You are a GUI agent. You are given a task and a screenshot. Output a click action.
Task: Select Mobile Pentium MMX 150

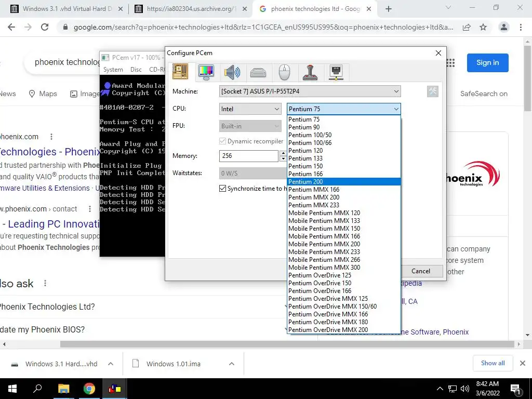pos(344,229)
